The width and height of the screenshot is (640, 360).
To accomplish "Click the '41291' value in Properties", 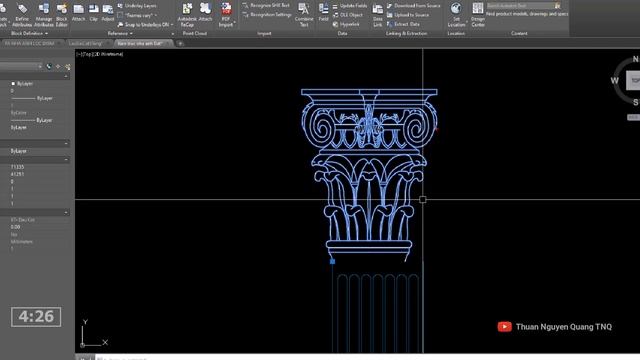I will tap(17, 174).
